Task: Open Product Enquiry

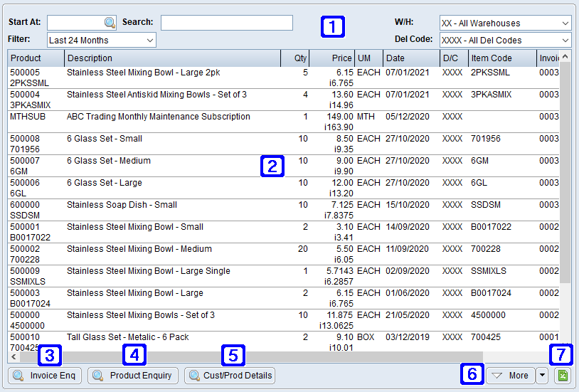Action: point(132,375)
